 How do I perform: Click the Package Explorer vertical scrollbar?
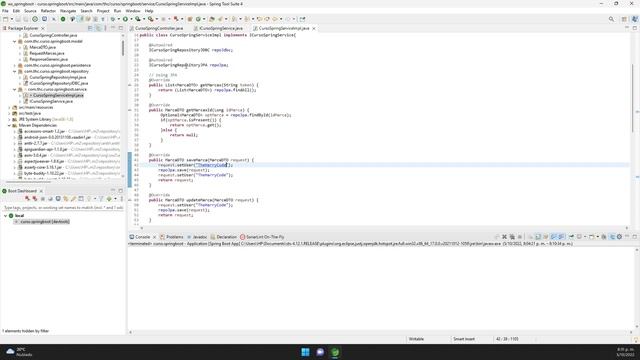[x=123, y=48]
